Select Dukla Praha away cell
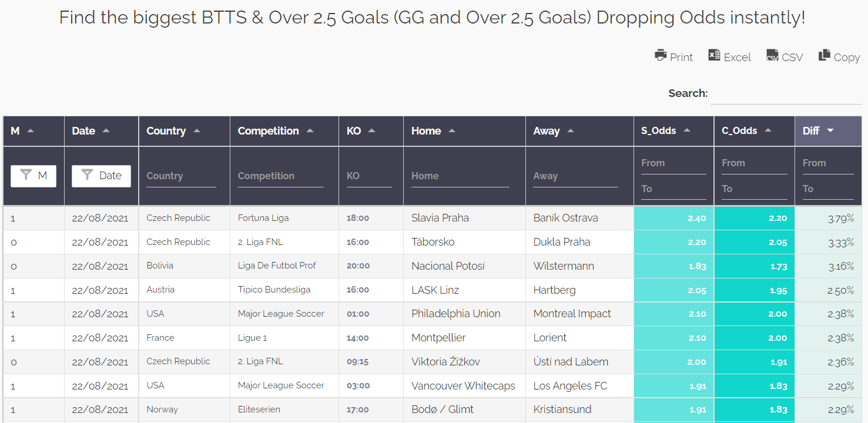 (579, 242)
